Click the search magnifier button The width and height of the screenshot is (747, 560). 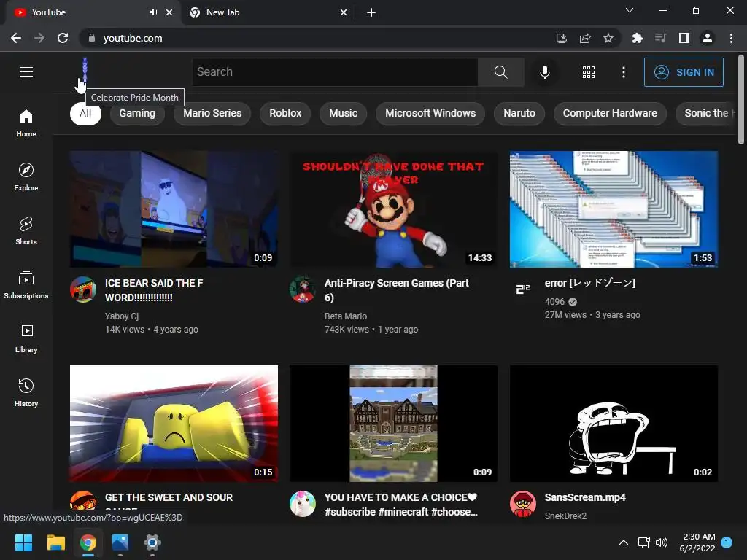click(500, 72)
